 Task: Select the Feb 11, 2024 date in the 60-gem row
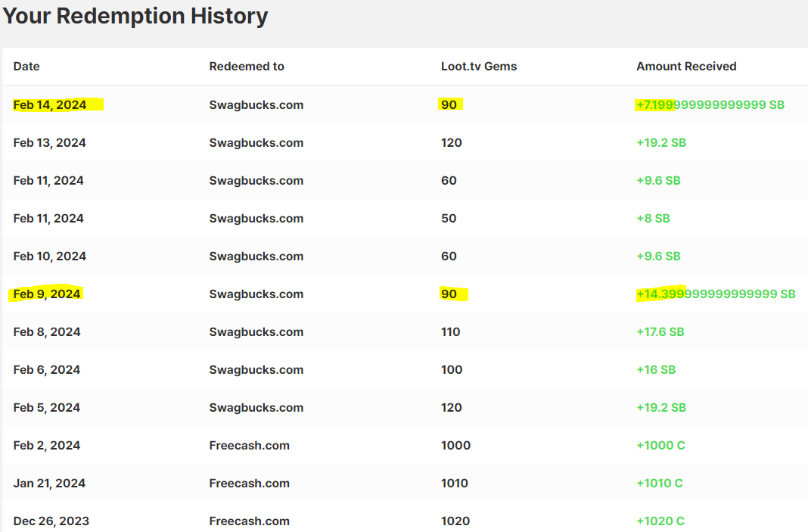(x=48, y=181)
